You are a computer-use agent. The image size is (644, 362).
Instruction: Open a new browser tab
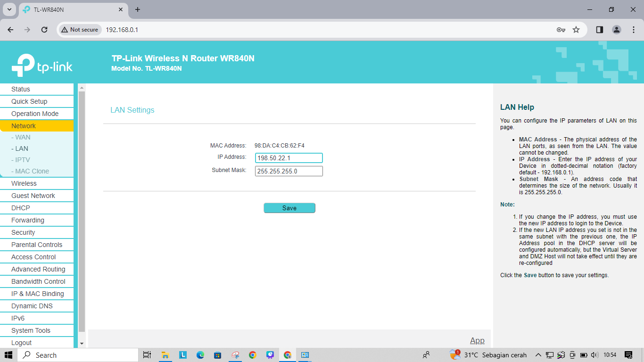tap(138, 9)
